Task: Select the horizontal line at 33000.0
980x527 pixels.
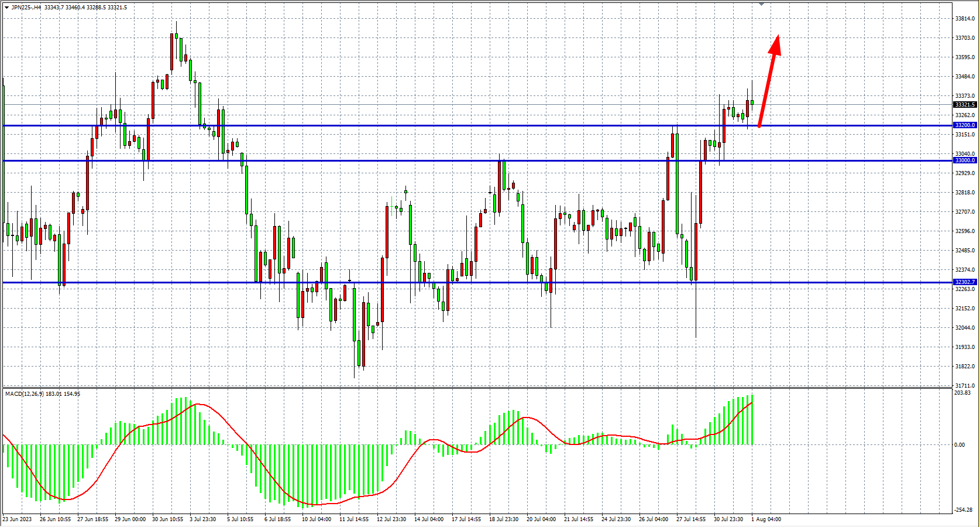Action: (410, 160)
